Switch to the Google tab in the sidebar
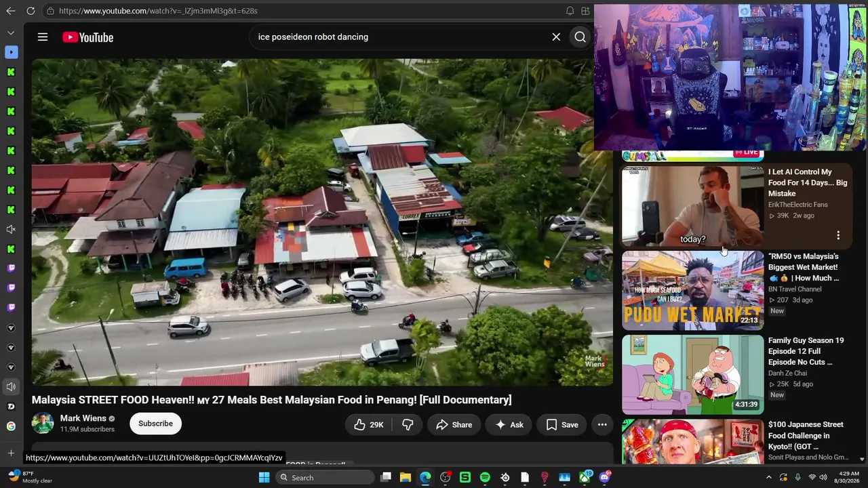 pyautogui.click(x=11, y=426)
